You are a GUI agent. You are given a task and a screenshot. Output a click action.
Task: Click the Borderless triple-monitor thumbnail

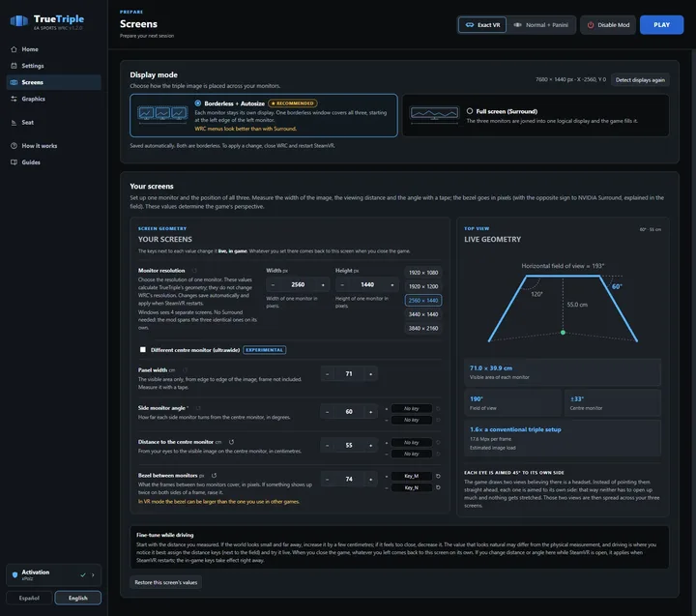pyautogui.click(x=162, y=114)
